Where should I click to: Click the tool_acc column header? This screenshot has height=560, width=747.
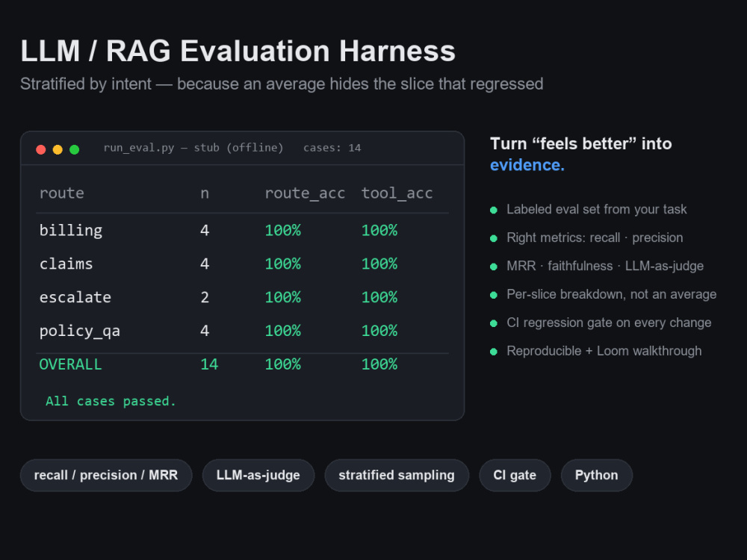397,193
